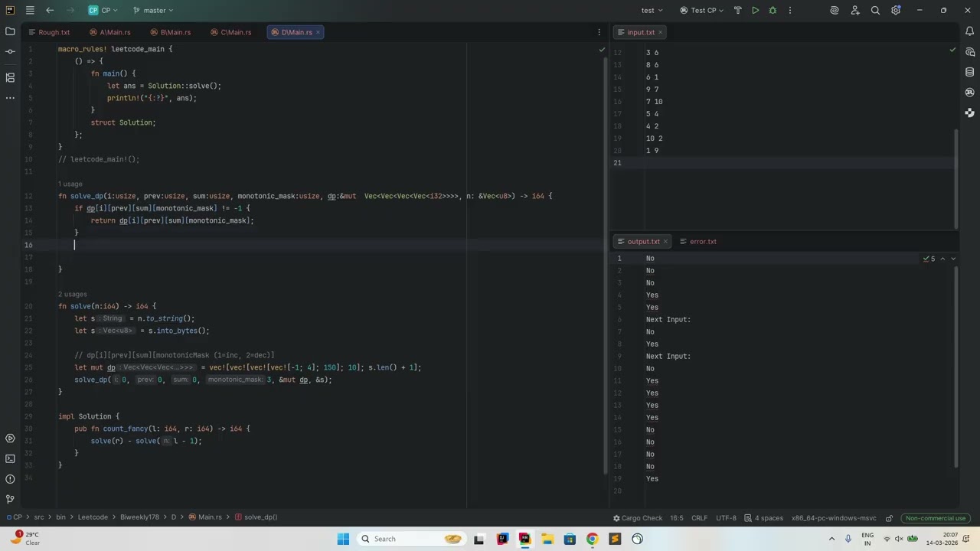Screen dimensions: 980x551
Task: Click Non-commercial use badge
Action: pos(936,518)
